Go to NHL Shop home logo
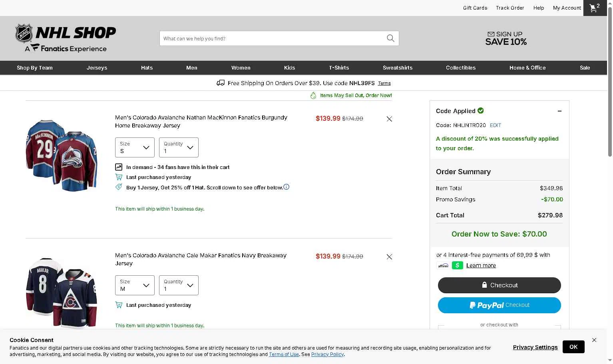Screen dimensions: 613x364 (x=66, y=38)
